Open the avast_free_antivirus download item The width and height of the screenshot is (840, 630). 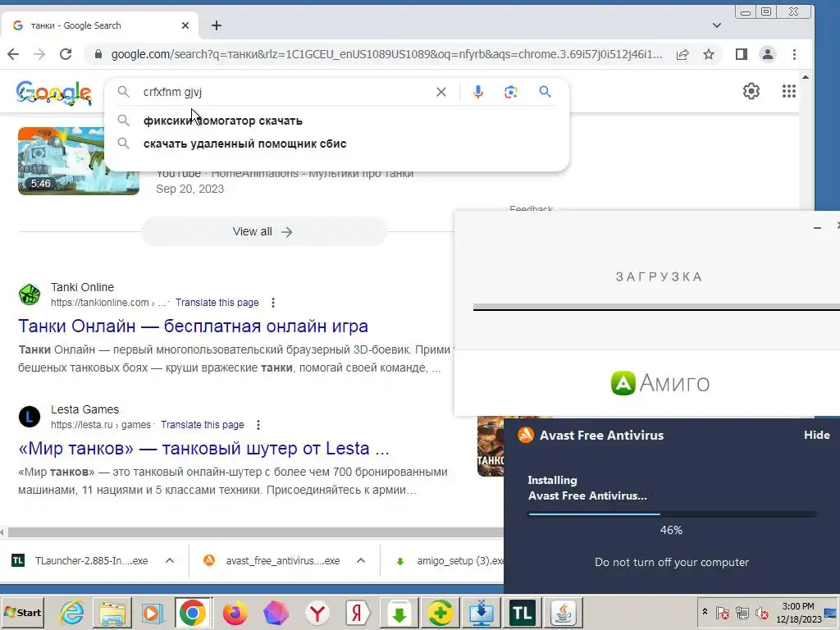272,561
